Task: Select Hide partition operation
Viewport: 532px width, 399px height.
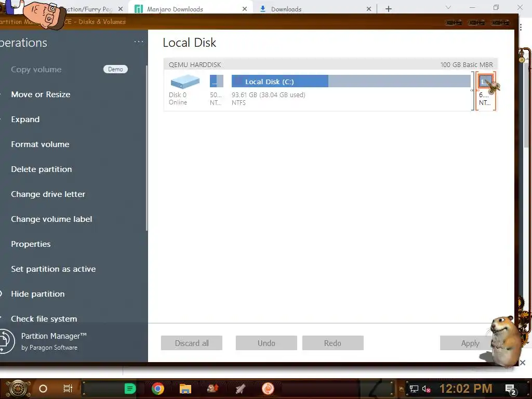Action: tap(37, 294)
